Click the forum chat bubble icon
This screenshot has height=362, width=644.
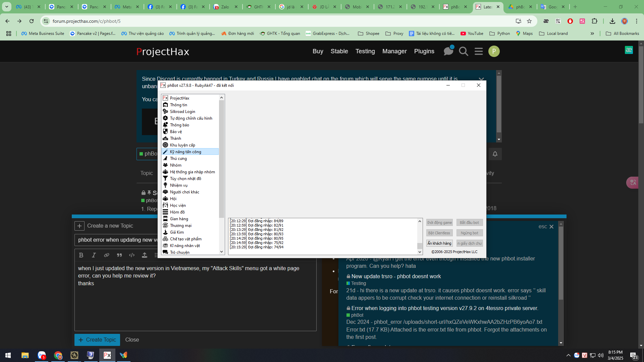(x=448, y=51)
